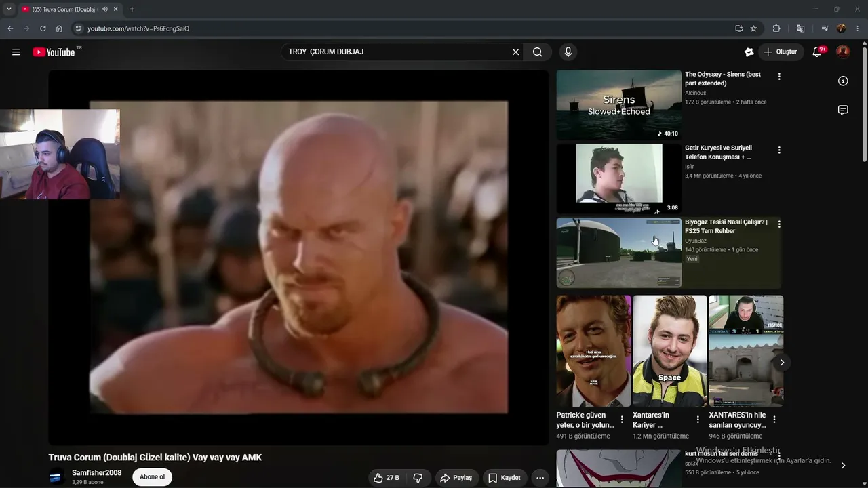The height and width of the screenshot is (488, 868).
Task: Open Biyogaz Tesisi Nasıl Çalışır video title
Action: point(726,226)
